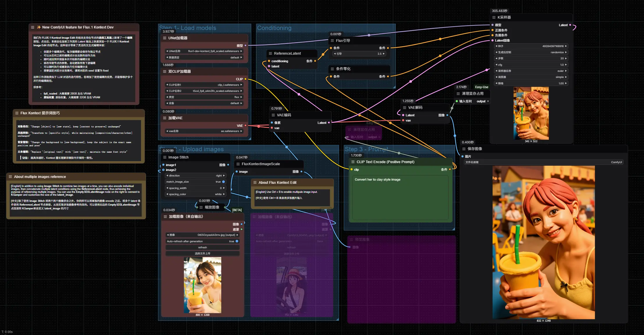Open the 生成后控制 randomize dropdown
This screenshot has height=335, width=644.
click(531, 52)
